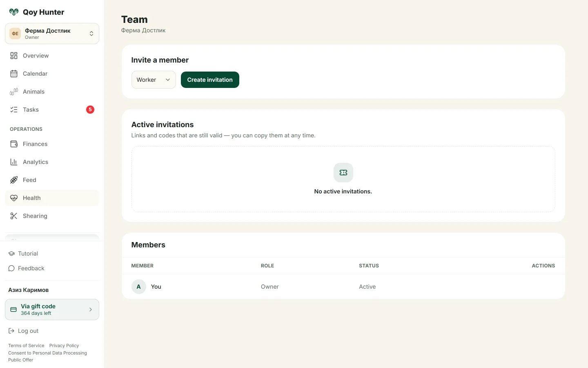
Task: Click the red Tasks badge showing 5
Action: tap(90, 110)
